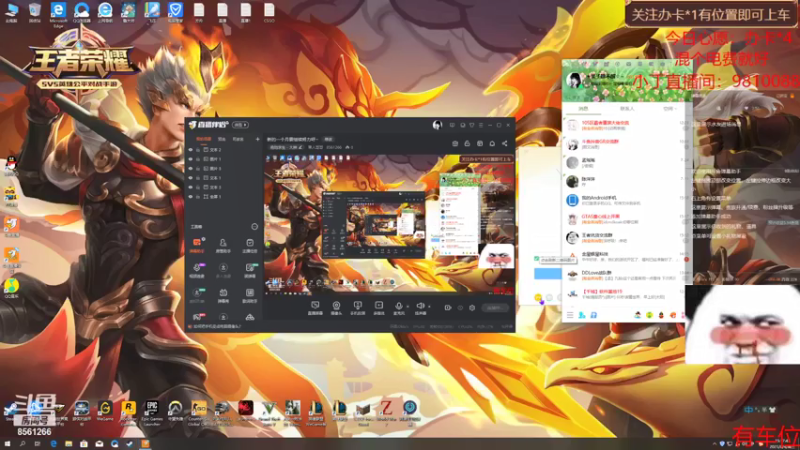This screenshot has width=800, height=450.
Task: Add a 多媒体 media source
Action: [x=379, y=307]
